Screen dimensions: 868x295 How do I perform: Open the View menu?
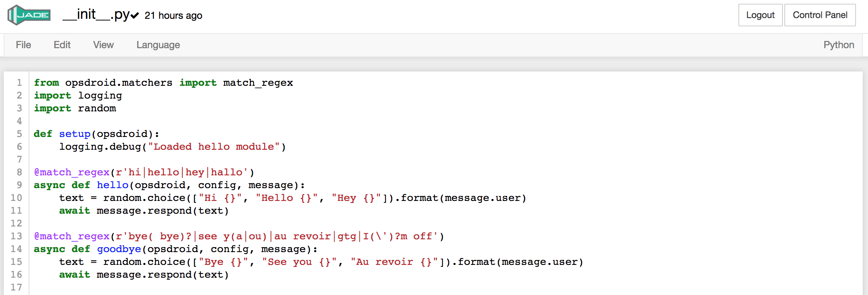coord(103,45)
